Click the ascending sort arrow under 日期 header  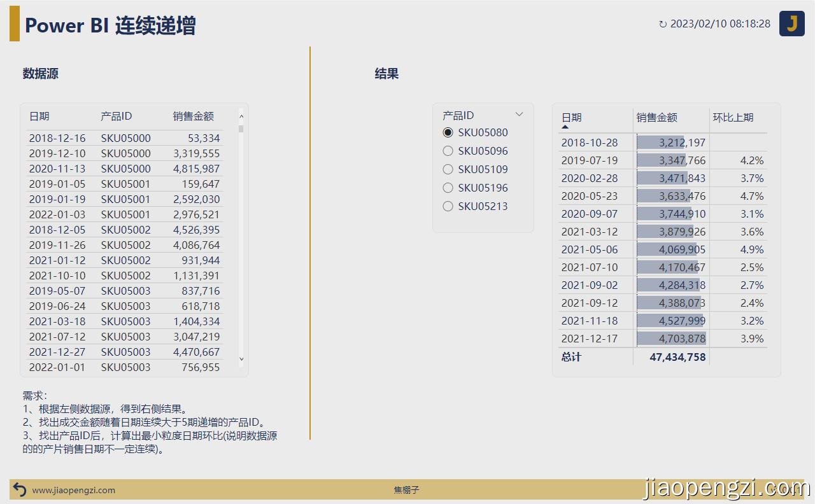click(565, 127)
